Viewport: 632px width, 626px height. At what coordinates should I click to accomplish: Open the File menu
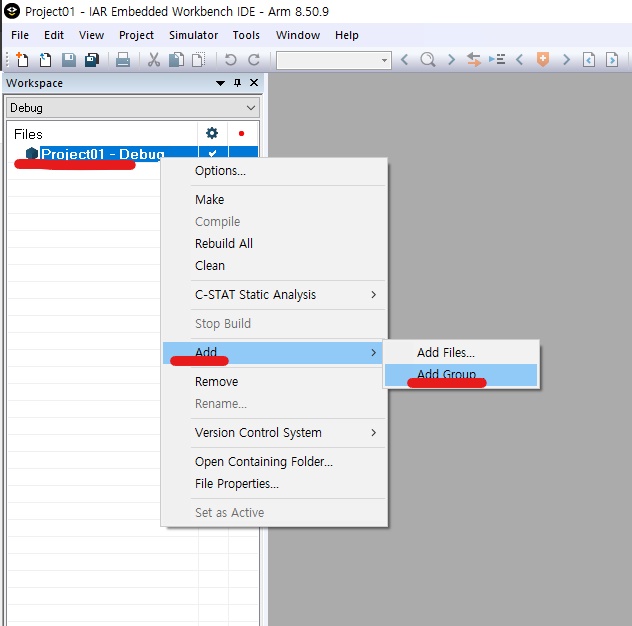[x=20, y=35]
